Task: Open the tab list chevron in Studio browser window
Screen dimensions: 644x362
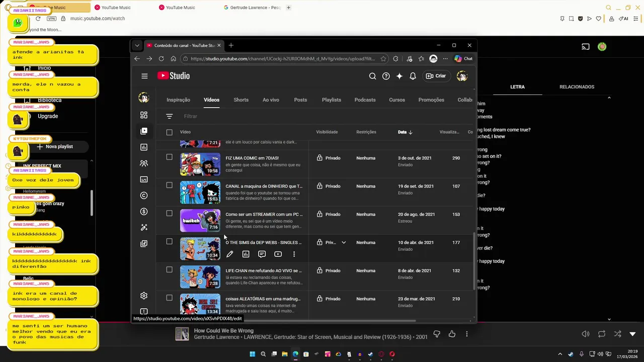Action: [x=137, y=45]
